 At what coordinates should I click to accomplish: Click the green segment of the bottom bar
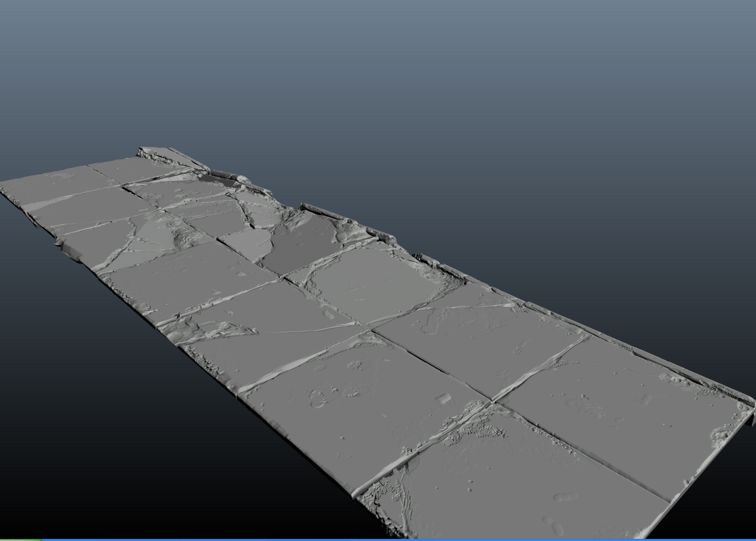tap(20, 539)
